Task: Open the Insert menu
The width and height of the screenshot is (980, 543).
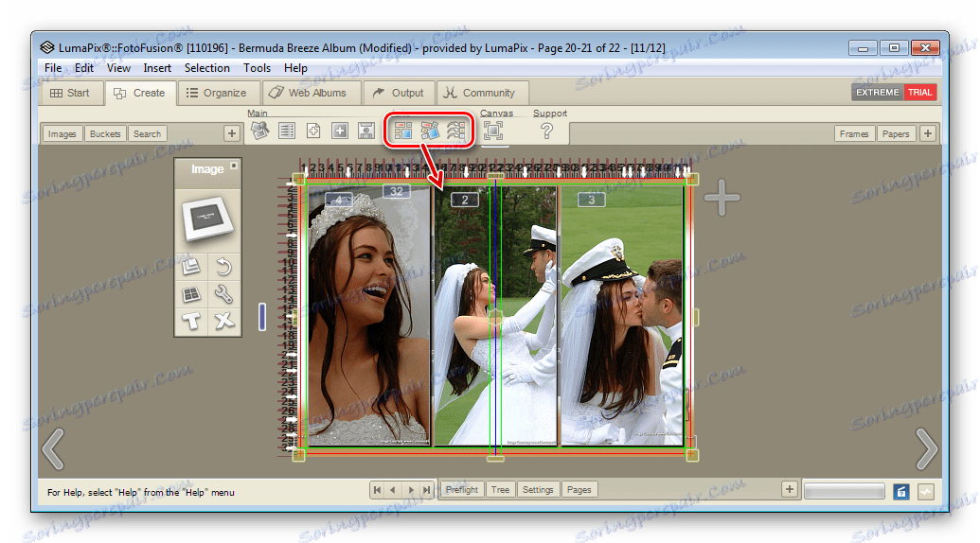Action: (x=157, y=68)
